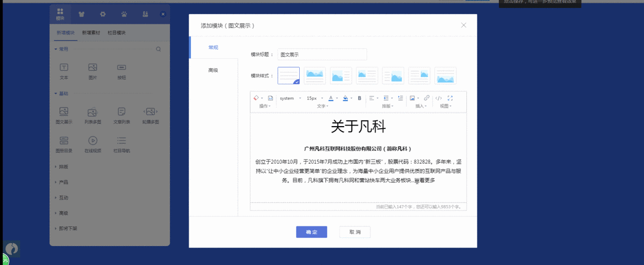
Task: Open the gear settings icon in sidebar
Action: [x=102, y=14]
